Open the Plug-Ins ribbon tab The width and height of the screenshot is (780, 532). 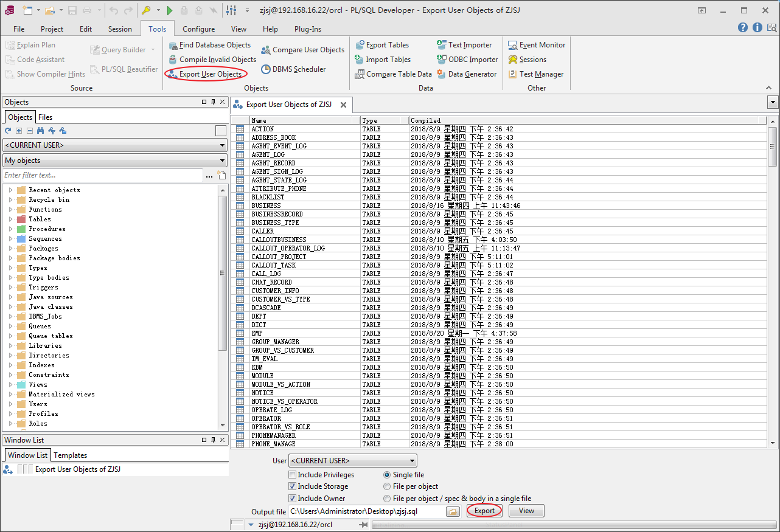coord(307,29)
